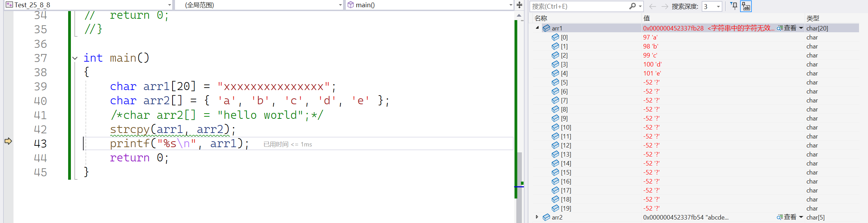Screen dimensions: 868x223
Task: Click the cube icon of element [11]
Action: (x=555, y=136)
